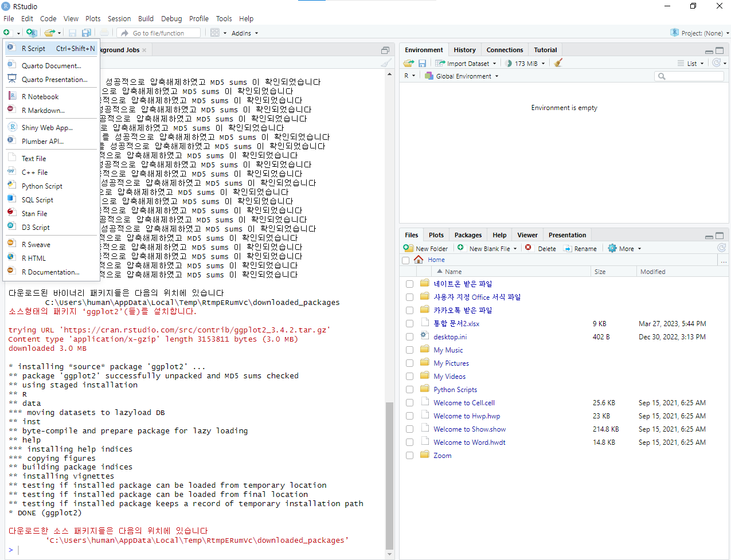Refresh the Files pane listing
Image resolution: width=731 pixels, height=560 pixels.
tap(721, 248)
